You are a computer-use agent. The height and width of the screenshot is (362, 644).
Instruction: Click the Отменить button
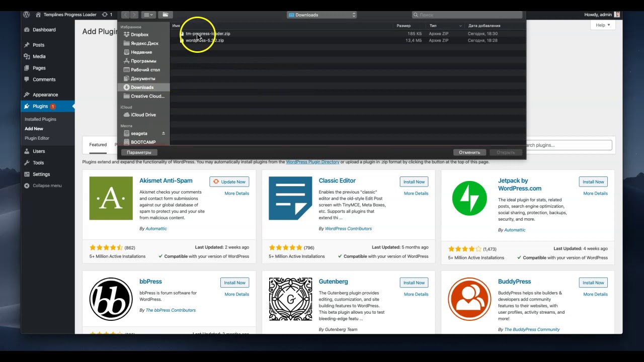[x=469, y=152]
